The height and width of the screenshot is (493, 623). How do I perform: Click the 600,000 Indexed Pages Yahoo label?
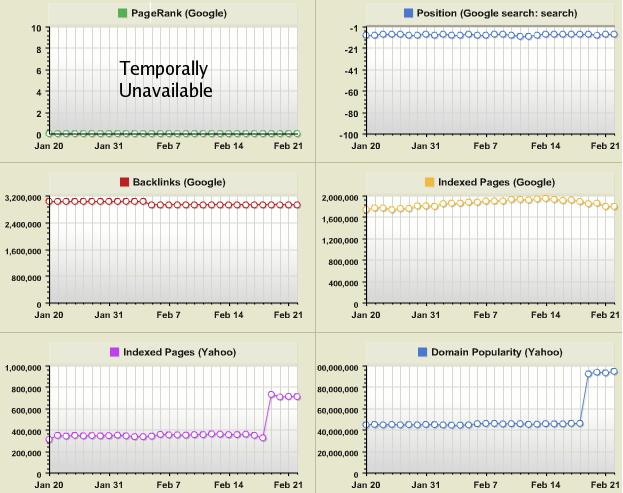26,410
